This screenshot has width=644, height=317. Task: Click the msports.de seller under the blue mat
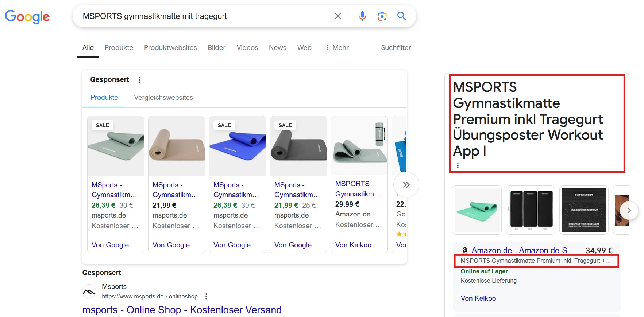tap(231, 215)
